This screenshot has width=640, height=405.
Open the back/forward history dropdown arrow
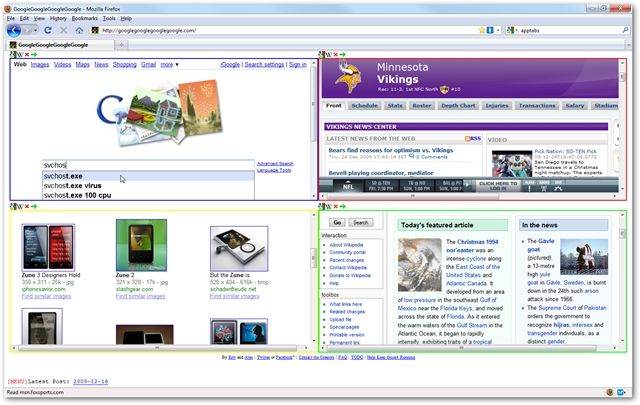(36, 30)
